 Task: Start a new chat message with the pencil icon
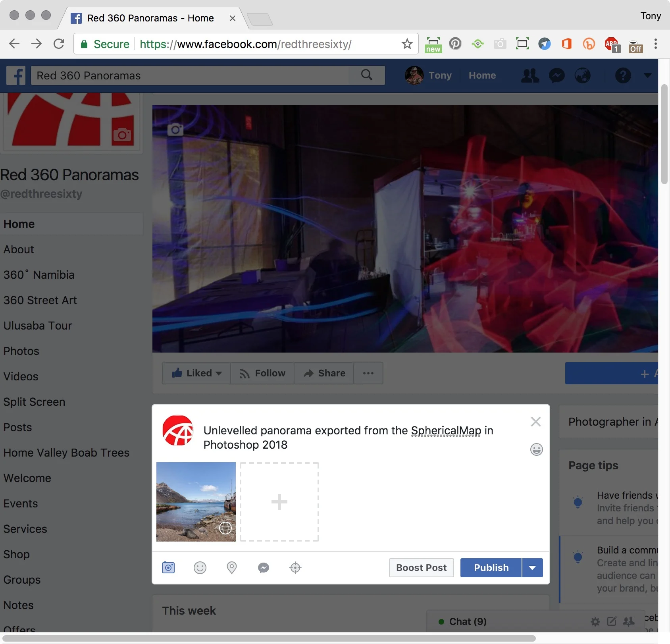click(x=612, y=621)
